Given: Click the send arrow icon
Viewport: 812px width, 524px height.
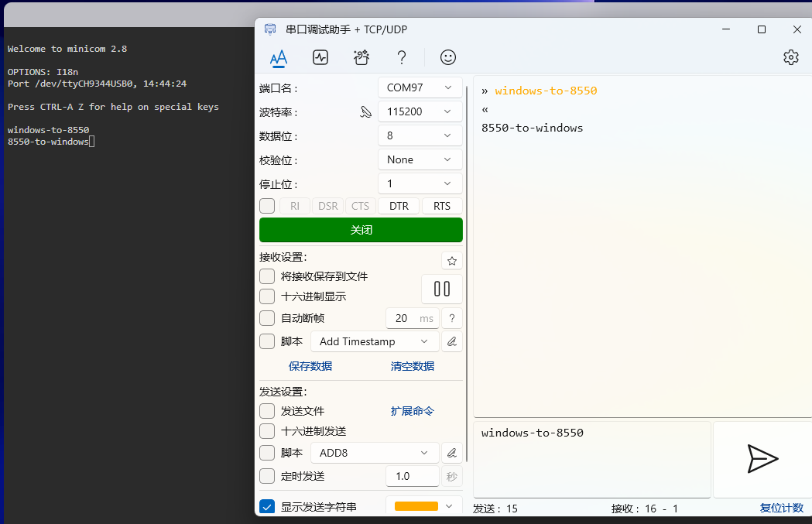Looking at the screenshot, I should 762,459.
